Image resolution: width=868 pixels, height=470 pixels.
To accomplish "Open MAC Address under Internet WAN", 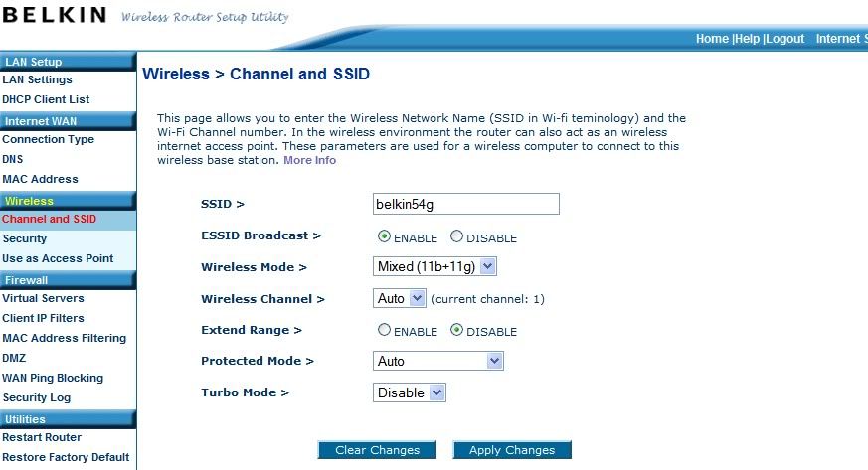I will (x=40, y=179).
